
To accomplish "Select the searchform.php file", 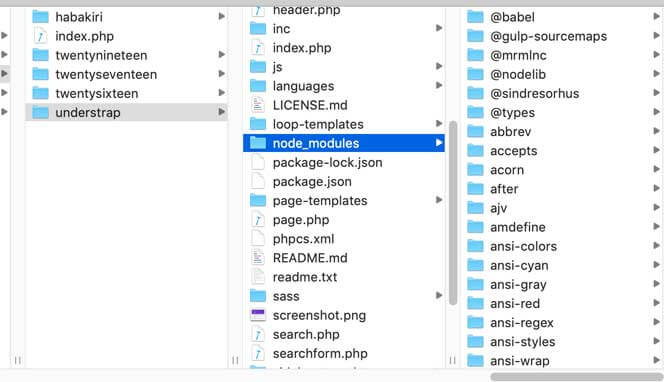I will tap(344, 354).
